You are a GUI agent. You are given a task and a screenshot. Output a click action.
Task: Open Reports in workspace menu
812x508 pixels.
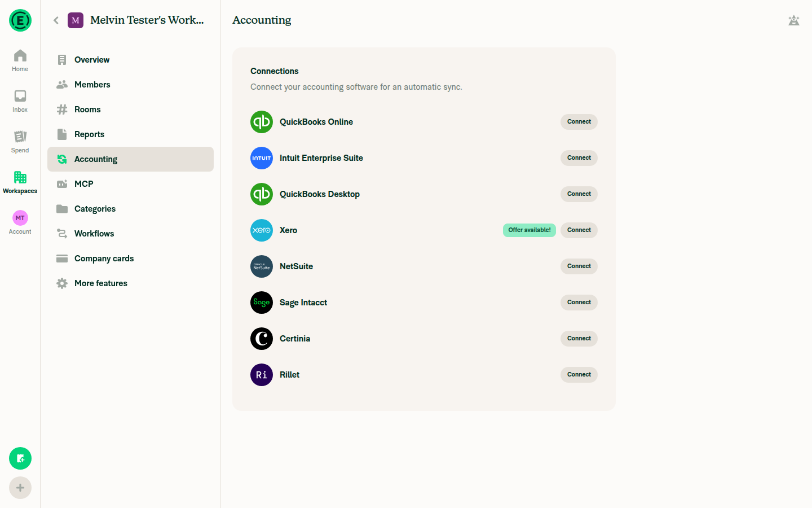coord(130,134)
